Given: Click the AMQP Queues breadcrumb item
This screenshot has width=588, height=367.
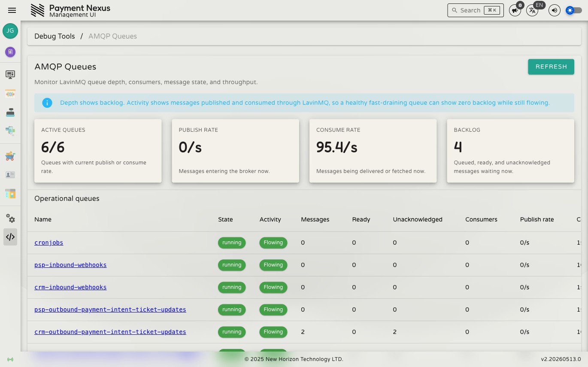Looking at the screenshot, I should (x=112, y=36).
